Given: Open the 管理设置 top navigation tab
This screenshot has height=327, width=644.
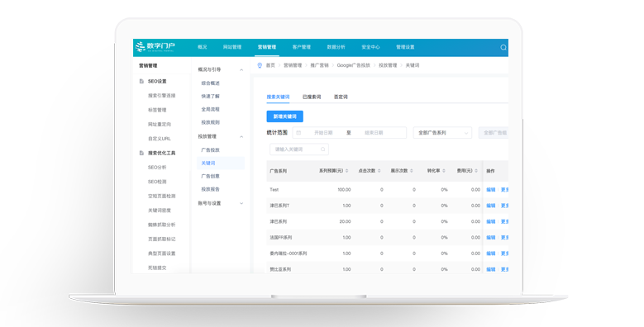Looking at the screenshot, I should [x=405, y=47].
